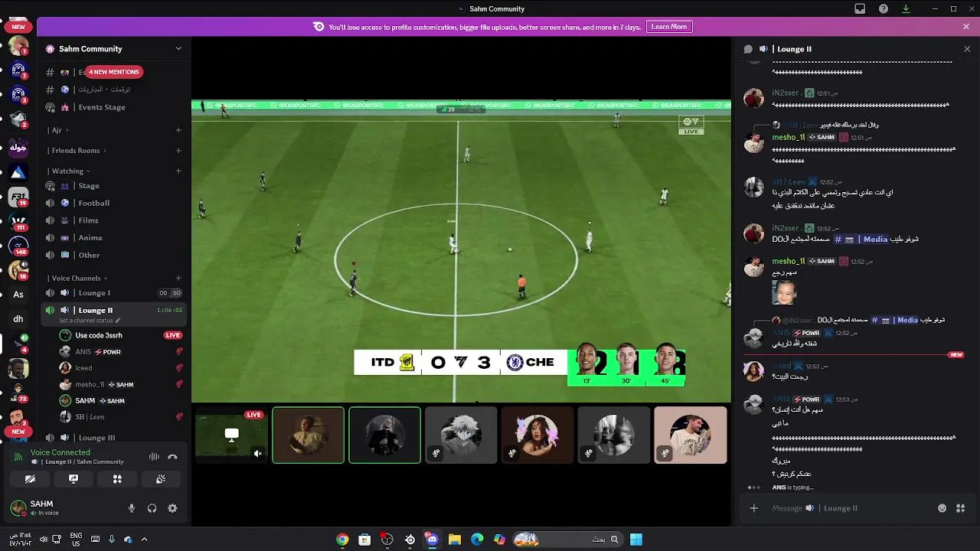Click the Media channel link by iN2sser
The height and width of the screenshot is (551, 980).
pos(861,239)
